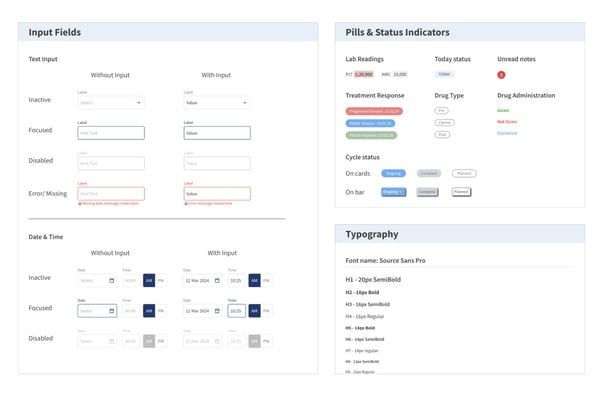Open the Ongoing dropdown pill on bar
Image resolution: width=606 pixels, height=397 pixels.
click(x=393, y=192)
